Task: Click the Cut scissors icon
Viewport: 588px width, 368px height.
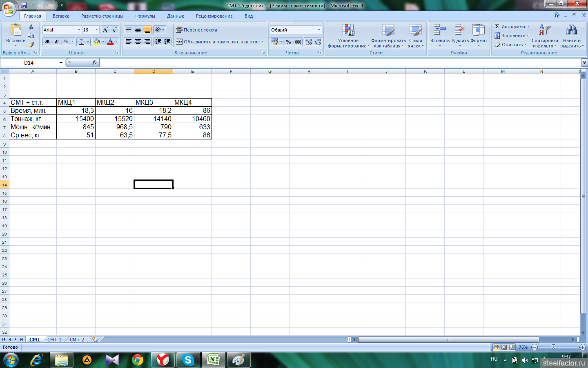Action: click(x=31, y=27)
